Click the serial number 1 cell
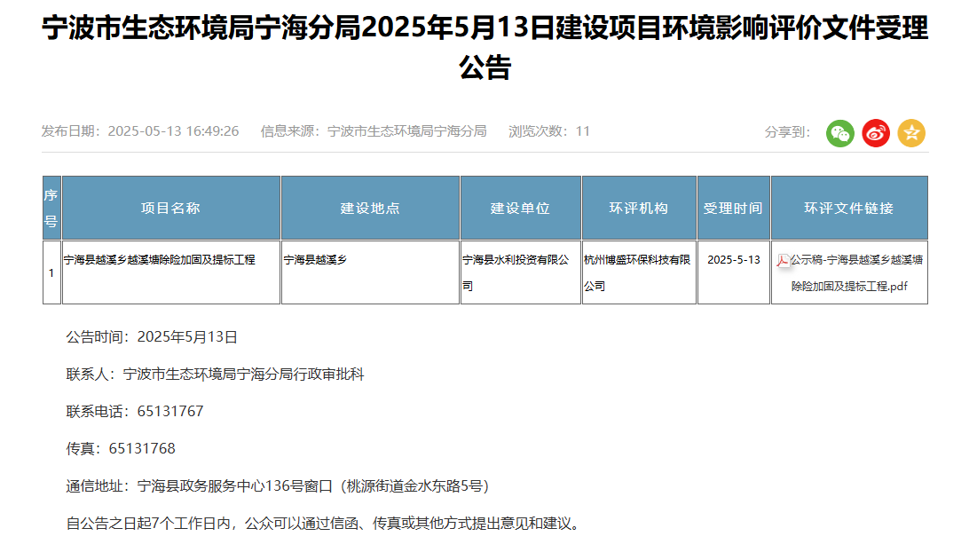This screenshot has width=977, height=560. click(51, 272)
